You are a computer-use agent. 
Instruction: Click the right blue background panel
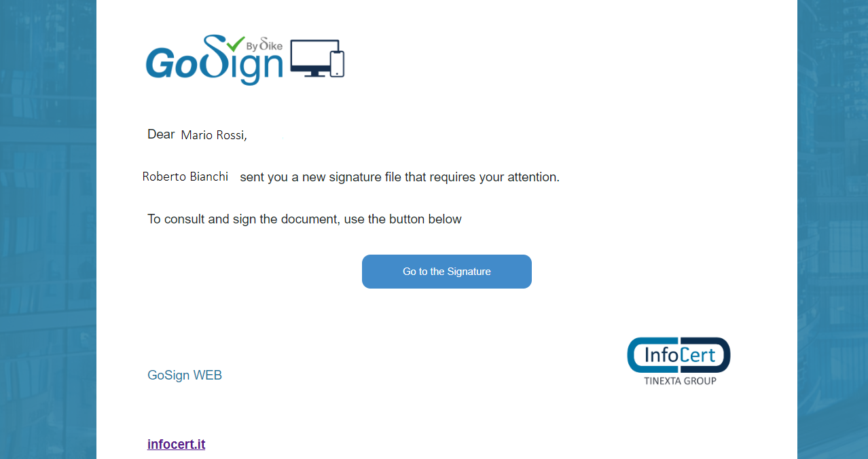click(x=833, y=229)
